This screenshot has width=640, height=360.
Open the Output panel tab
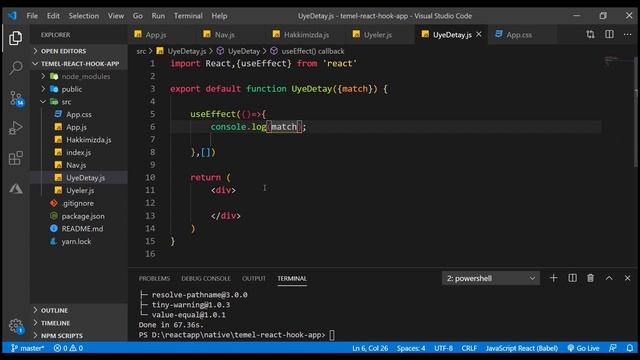[x=253, y=278]
